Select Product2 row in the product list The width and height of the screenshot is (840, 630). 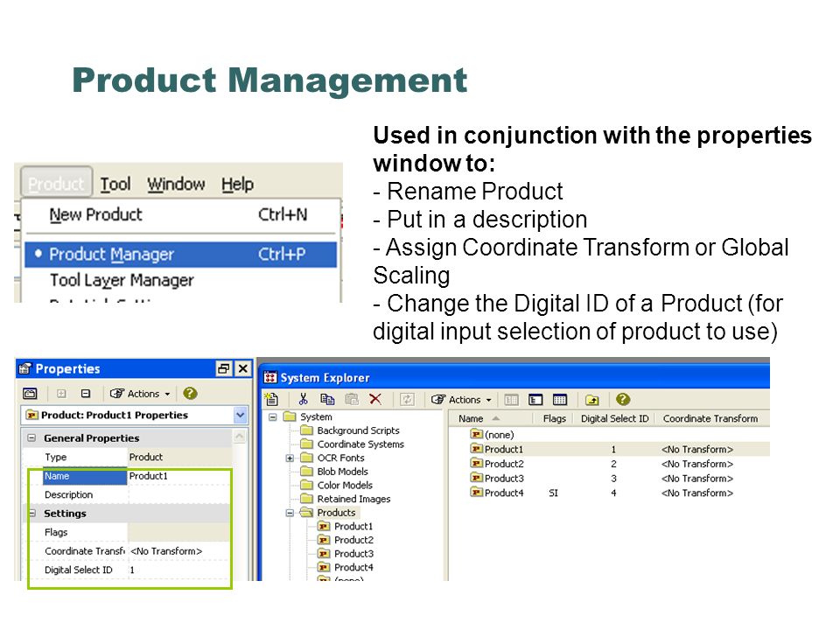[x=609, y=464]
